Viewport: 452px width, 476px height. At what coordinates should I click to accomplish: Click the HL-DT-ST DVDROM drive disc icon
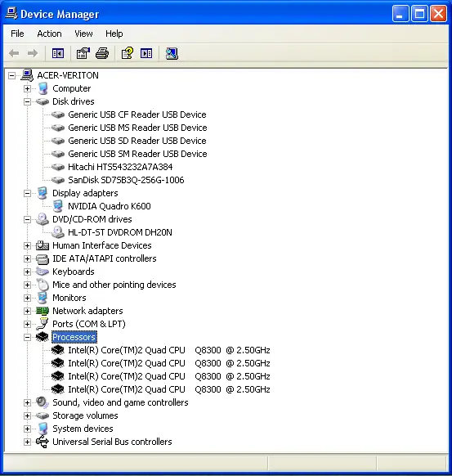[x=58, y=232]
